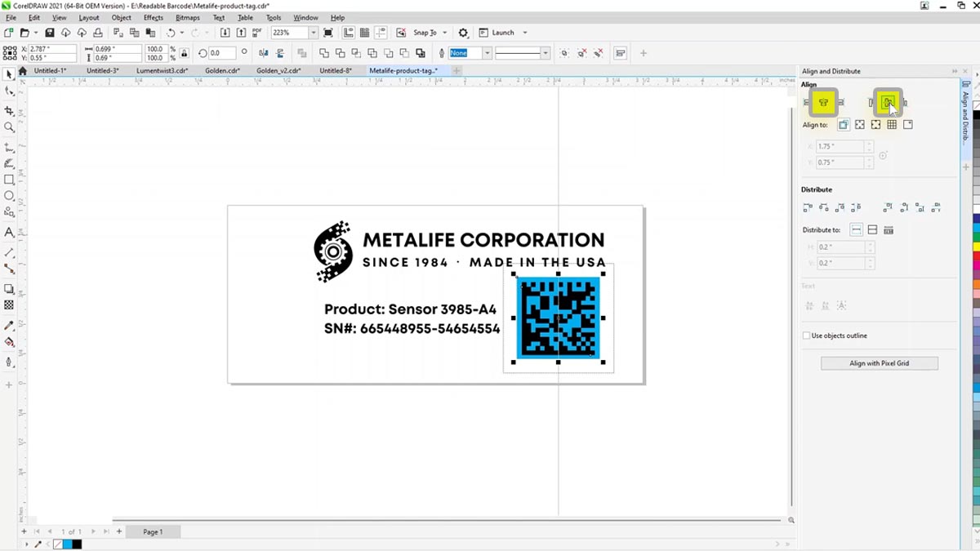The image size is (980, 551).
Task: Click Align with Pixel Grid button
Action: click(x=879, y=363)
